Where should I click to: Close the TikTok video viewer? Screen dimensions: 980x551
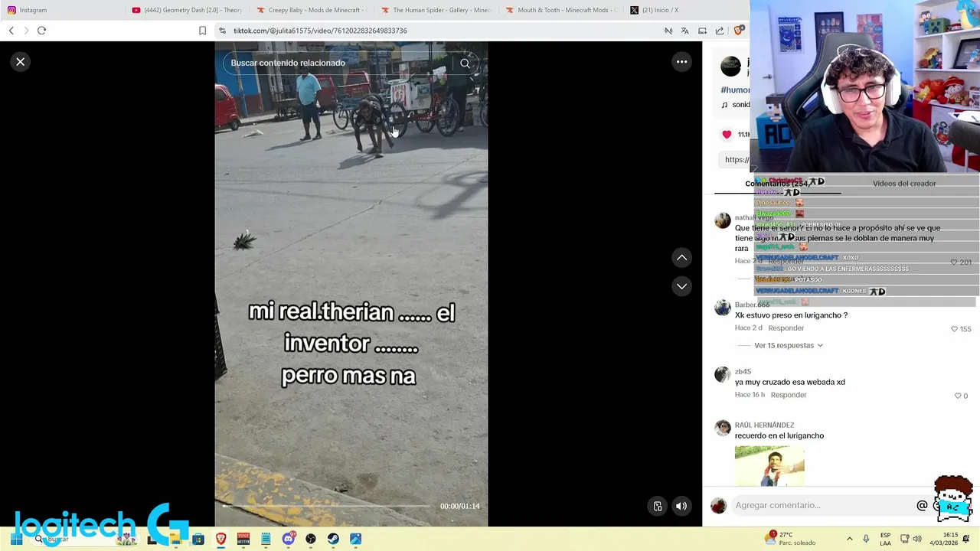21,62
